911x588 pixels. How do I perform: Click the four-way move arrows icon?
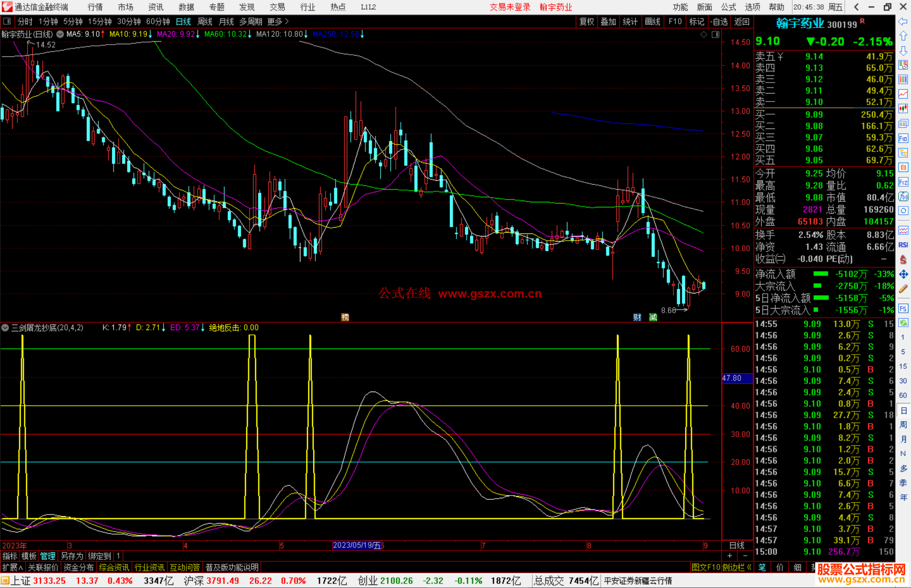point(903,274)
